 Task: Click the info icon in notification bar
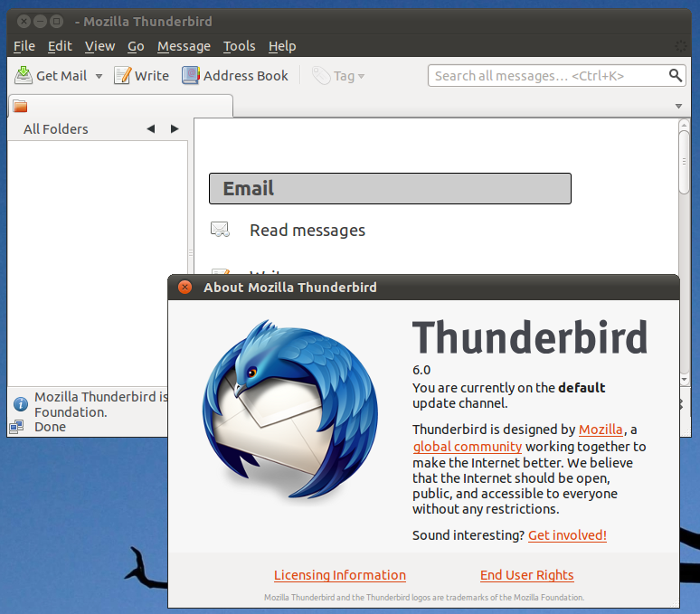click(x=21, y=404)
